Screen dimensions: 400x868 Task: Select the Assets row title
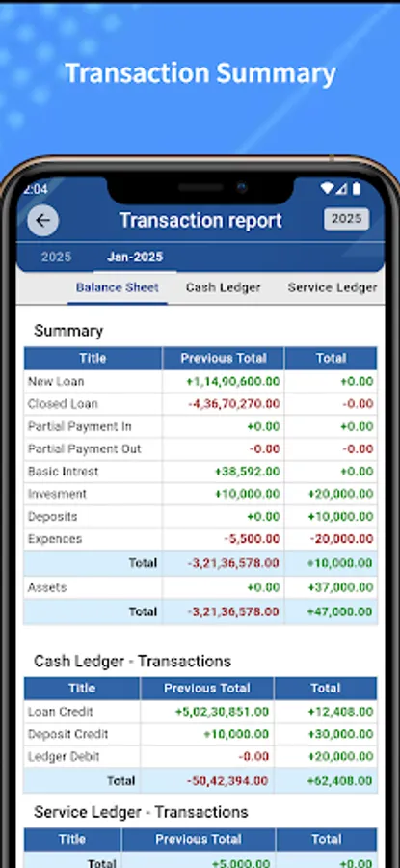(x=47, y=587)
